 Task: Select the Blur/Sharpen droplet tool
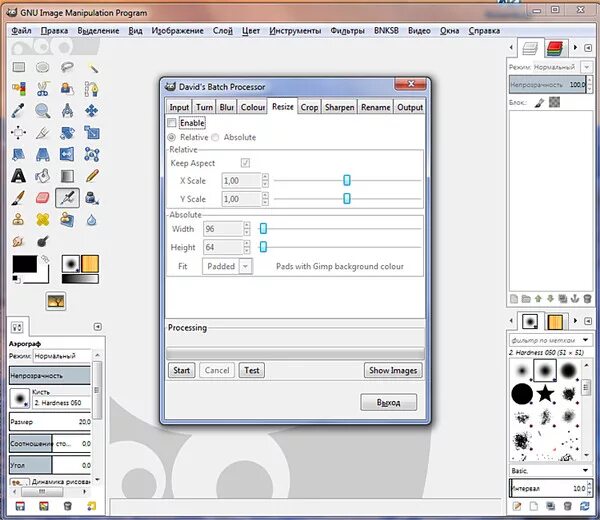click(92, 220)
